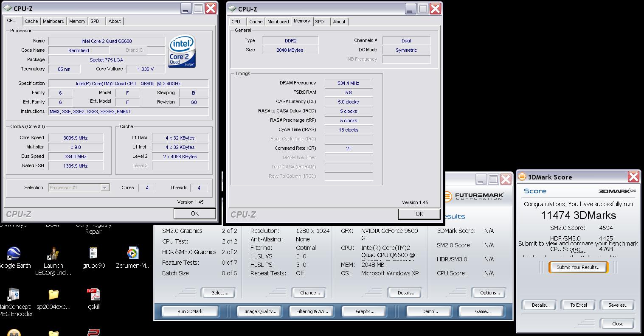The width and height of the screenshot is (644, 336).
Task: Open Image Quality settings
Action: (x=260, y=311)
